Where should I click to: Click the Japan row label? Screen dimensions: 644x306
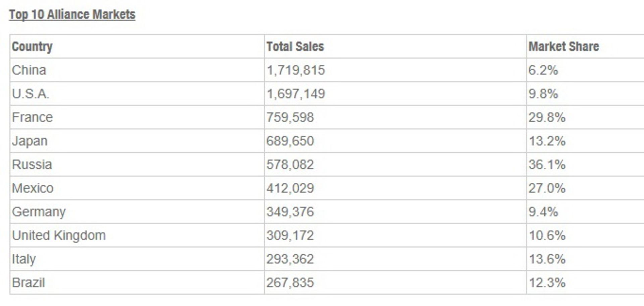click(x=30, y=141)
